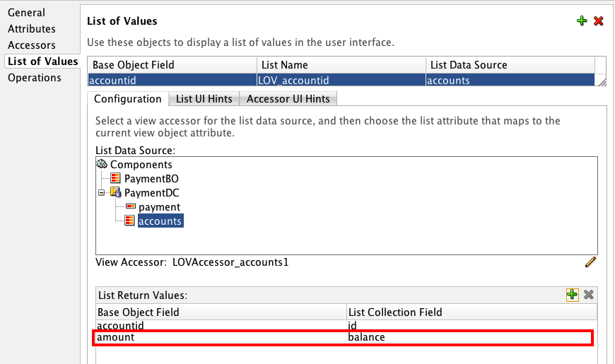Select the payment tree item
Image resolution: width=615 pixels, height=364 pixels.
(x=159, y=207)
